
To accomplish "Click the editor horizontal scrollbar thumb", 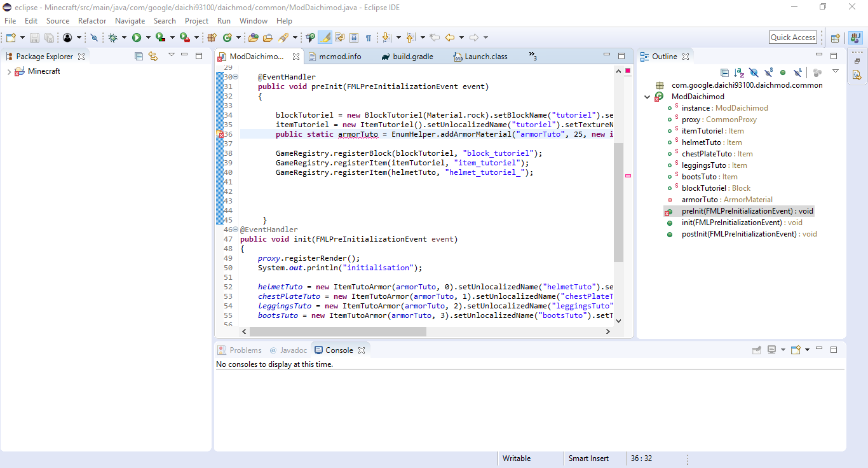I will click(337, 331).
